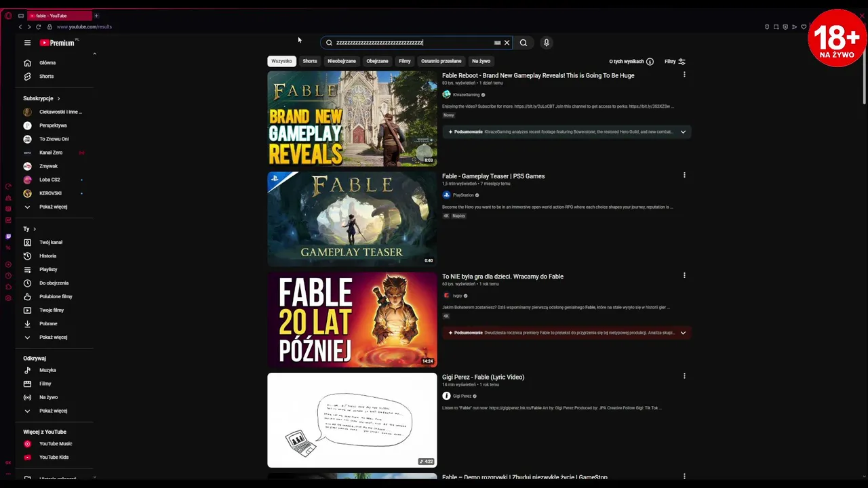Open Twitch in Opera sidebar
This screenshot has height=488, width=868.
click(x=8, y=237)
